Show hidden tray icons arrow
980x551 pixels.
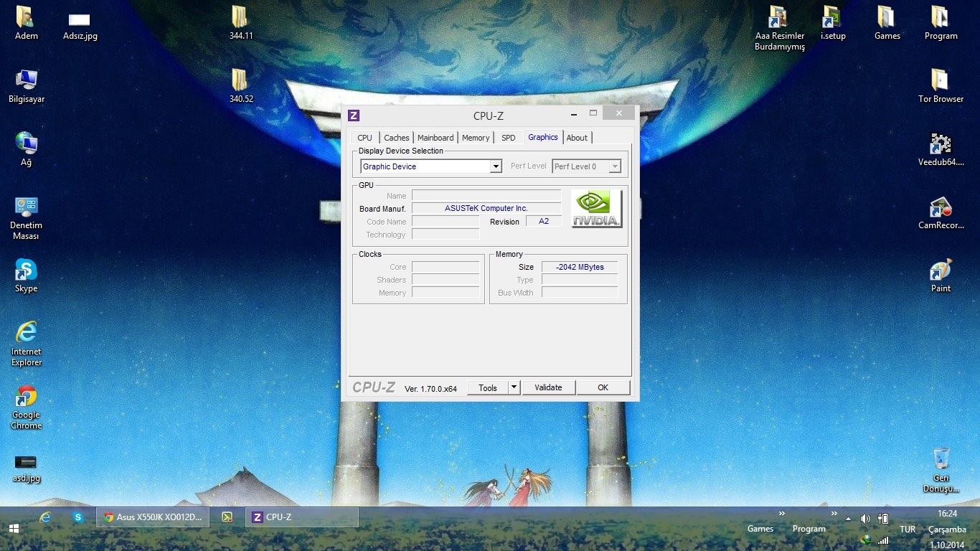tap(848, 519)
